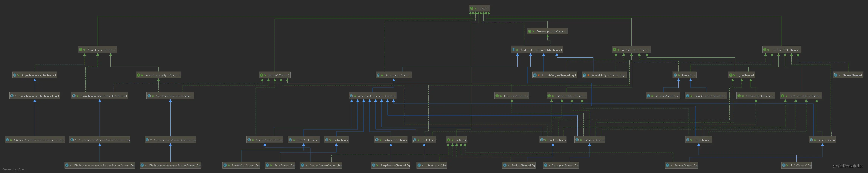Click the AsynchronousFileChannel class node
This screenshot has width=868, height=173.
click(35, 75)
